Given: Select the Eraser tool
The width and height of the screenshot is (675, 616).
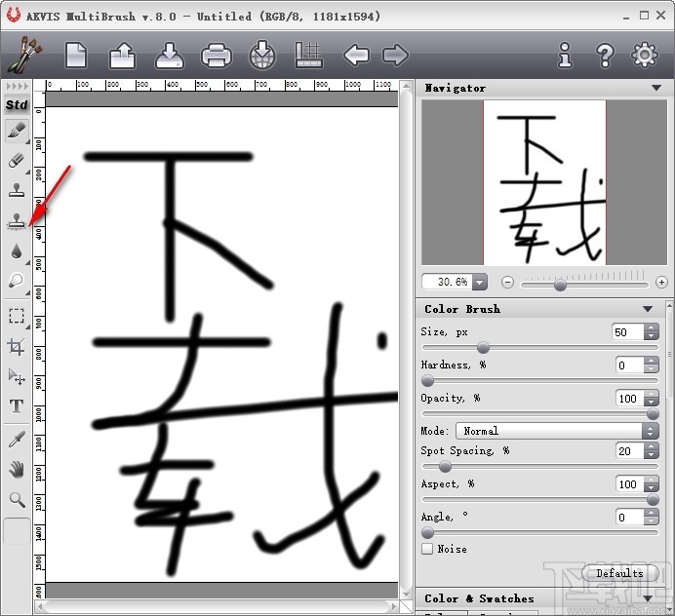Looking at the screenshot, I should [18, 161].
